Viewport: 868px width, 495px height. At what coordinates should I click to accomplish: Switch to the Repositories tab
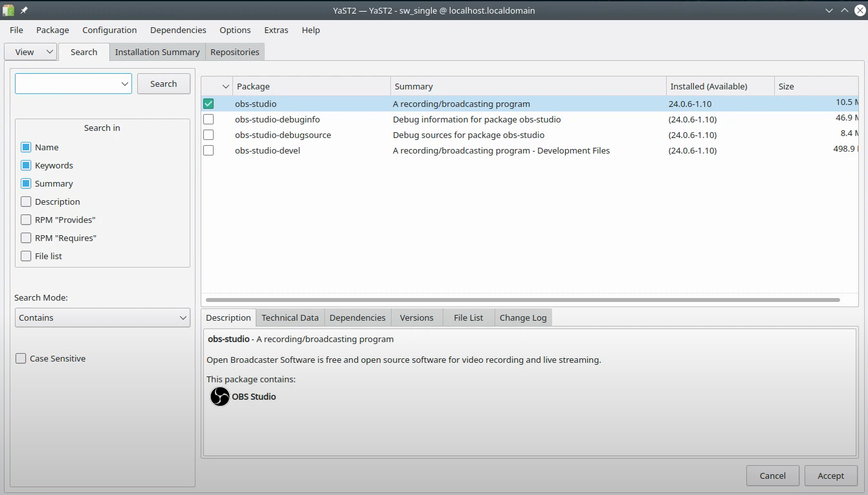pyautogui.click(x=235, y=52)
